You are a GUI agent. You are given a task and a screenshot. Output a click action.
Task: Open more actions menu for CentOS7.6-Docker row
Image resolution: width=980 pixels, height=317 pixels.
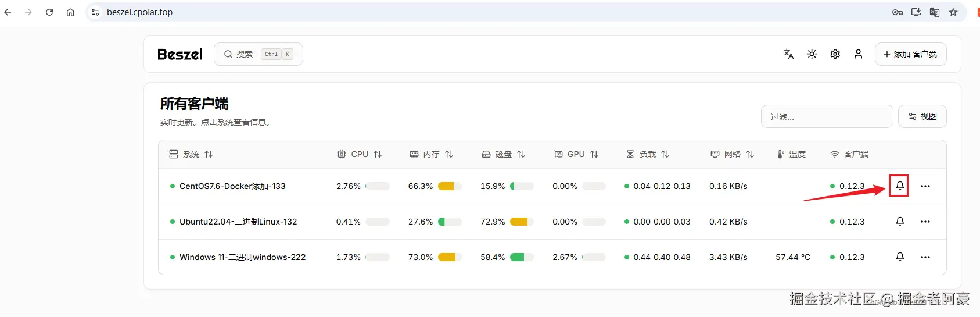point(925,186)
